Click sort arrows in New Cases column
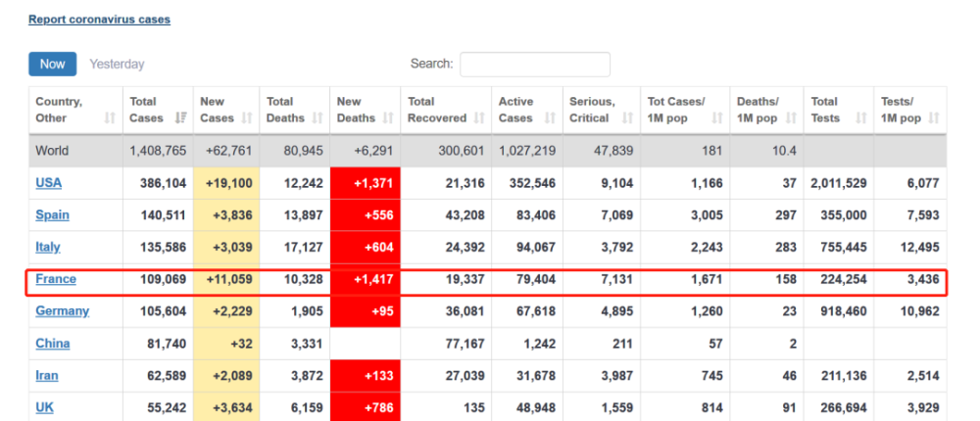 tap(247, 118)
